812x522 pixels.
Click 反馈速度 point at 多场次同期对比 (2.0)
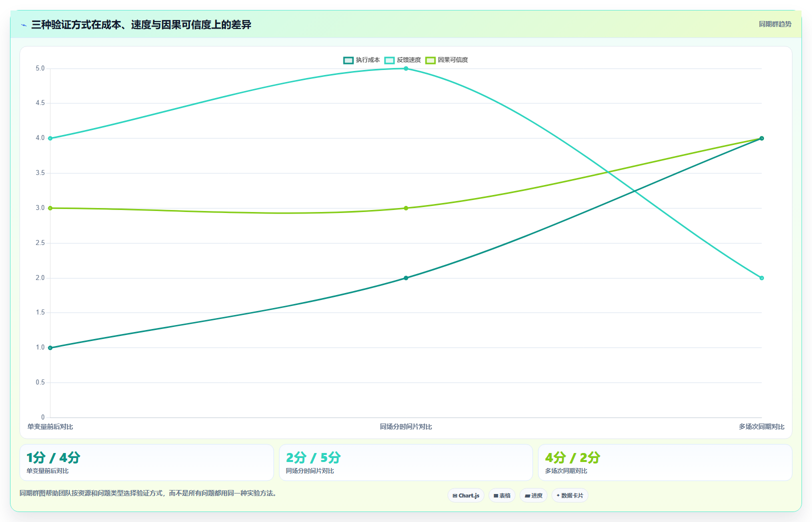point(761,278)
